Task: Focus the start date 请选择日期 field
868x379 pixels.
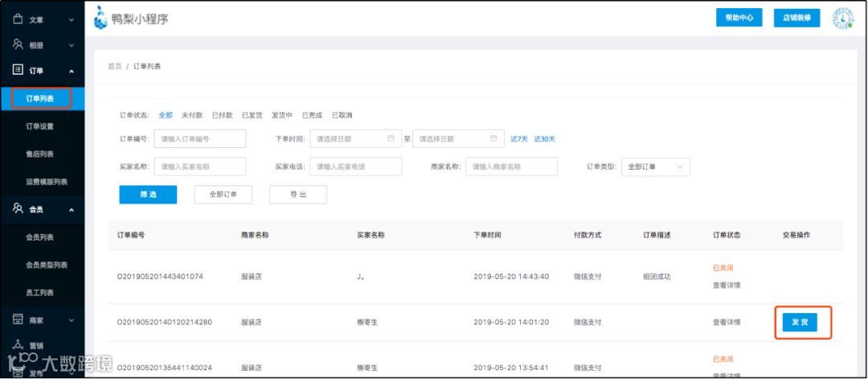Action: click(x=356, y=139)
